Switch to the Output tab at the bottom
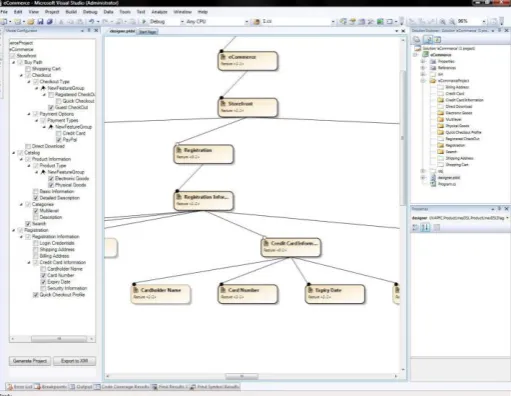The width and height of the screenshot is (511, 396). click(x=81, y=387)
